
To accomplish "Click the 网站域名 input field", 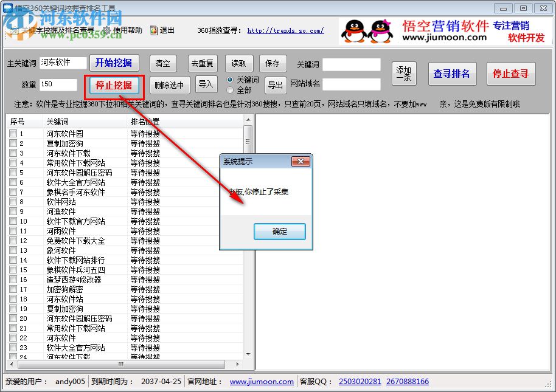I will (x=352, y=84).
